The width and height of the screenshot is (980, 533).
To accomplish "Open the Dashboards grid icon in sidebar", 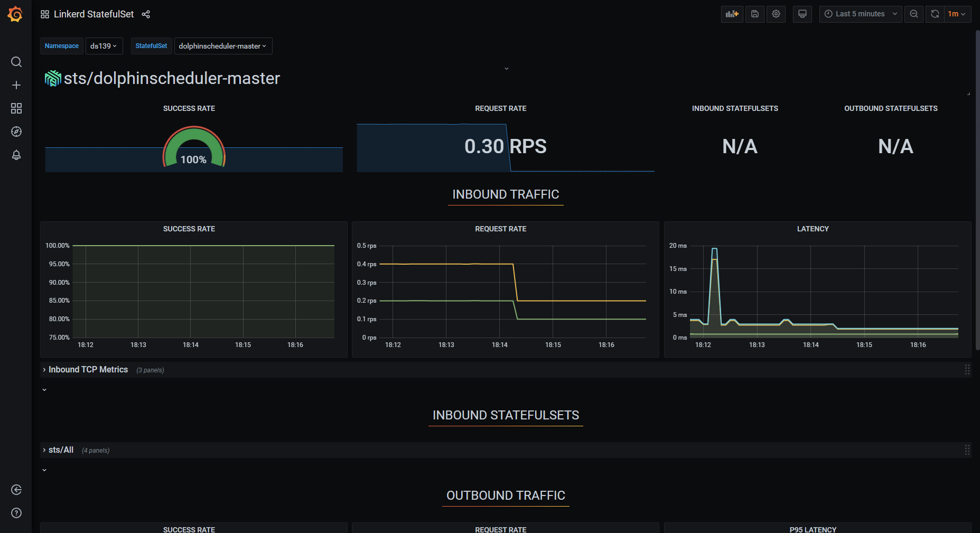I will coord(16,108).
